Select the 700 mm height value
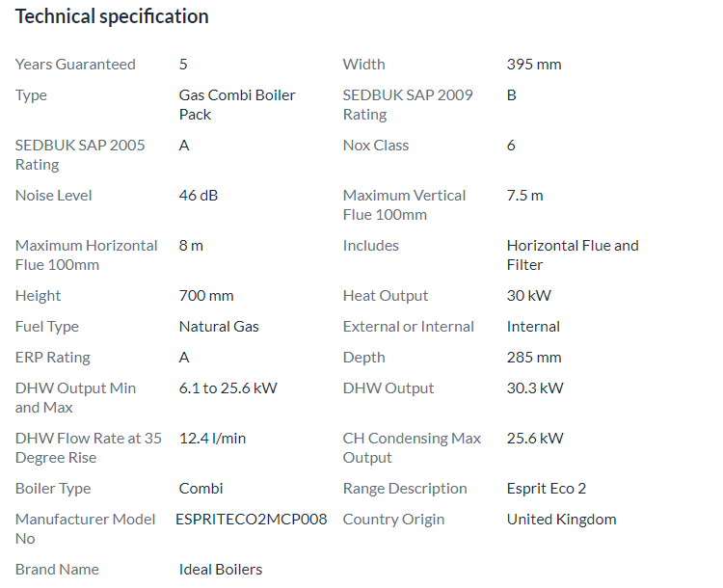This screenshot has width=723, height=588. (206, 296)
